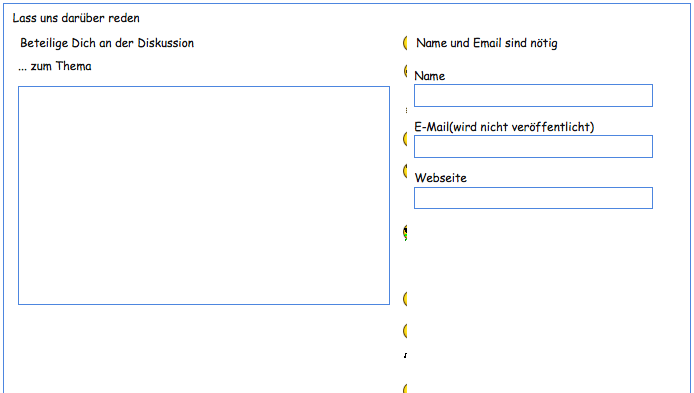Click the 'Name' field label
Screen dimensions: 694x393
click(x=430, y=76)
